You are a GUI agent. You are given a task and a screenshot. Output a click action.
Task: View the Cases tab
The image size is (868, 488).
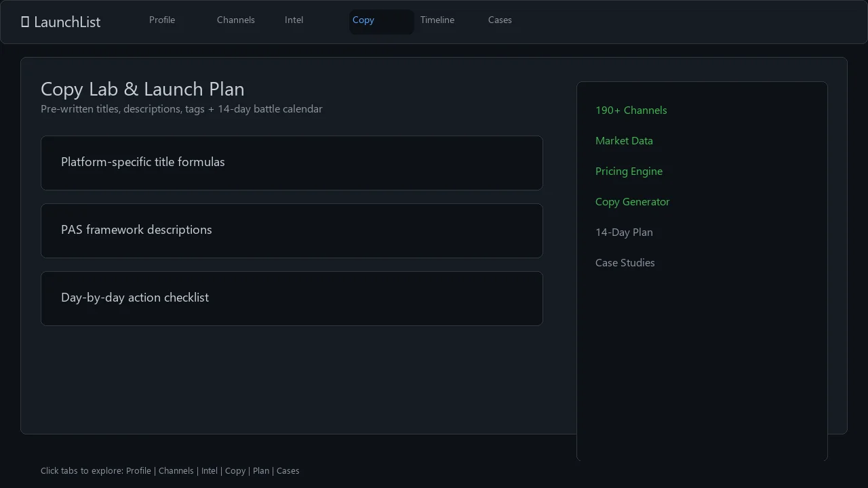(500, 20)
